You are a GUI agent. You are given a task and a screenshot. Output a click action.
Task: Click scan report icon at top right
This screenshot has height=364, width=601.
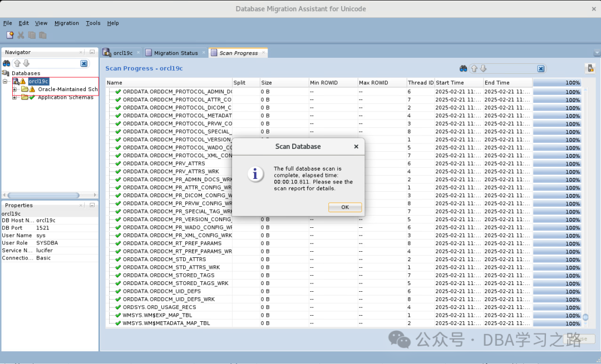590,68
